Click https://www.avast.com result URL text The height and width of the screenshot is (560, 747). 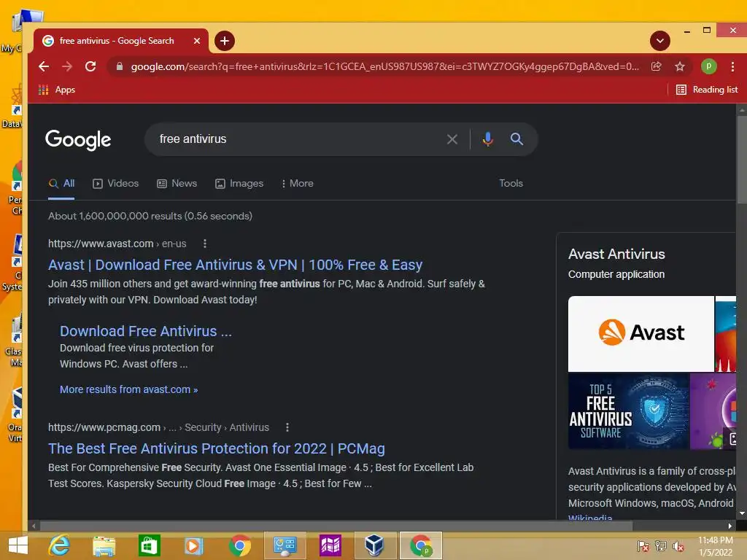coord(101,244)
